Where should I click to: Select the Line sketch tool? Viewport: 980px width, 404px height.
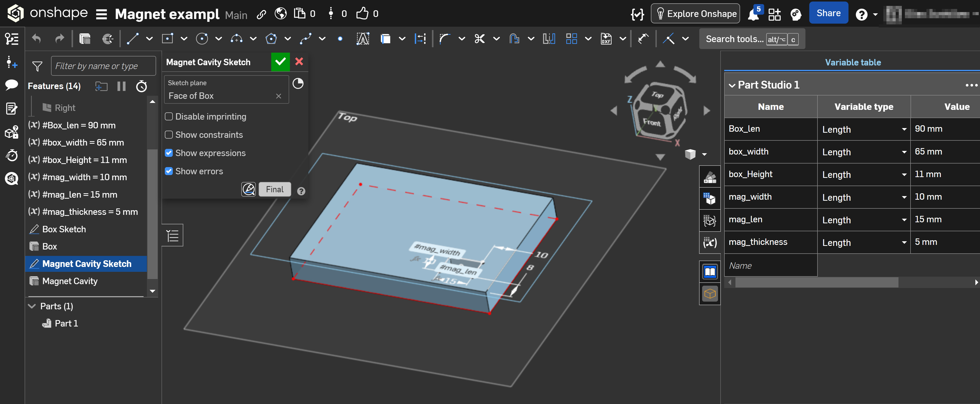132,39
